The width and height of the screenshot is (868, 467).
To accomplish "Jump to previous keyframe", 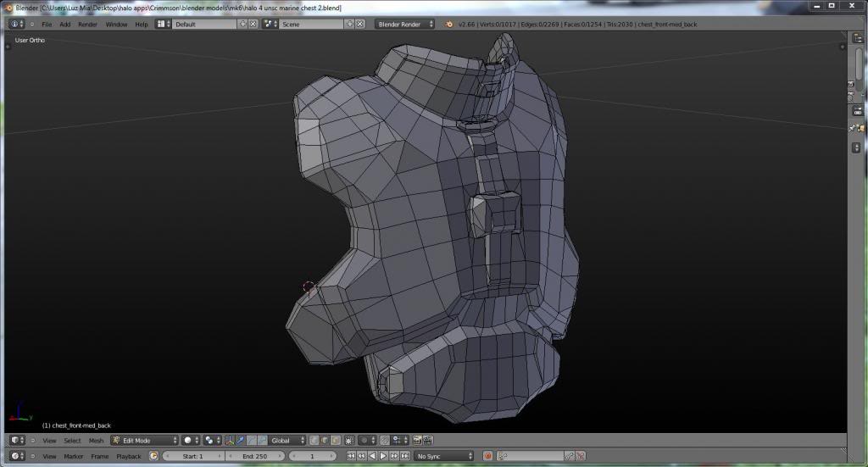I will (361, 456).
